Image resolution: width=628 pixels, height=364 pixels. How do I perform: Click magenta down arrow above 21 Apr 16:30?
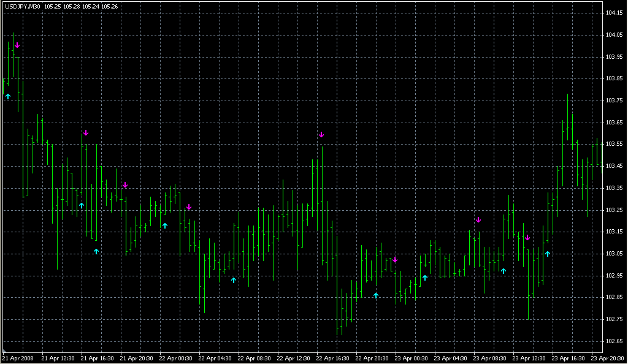(x=86, y=132)
